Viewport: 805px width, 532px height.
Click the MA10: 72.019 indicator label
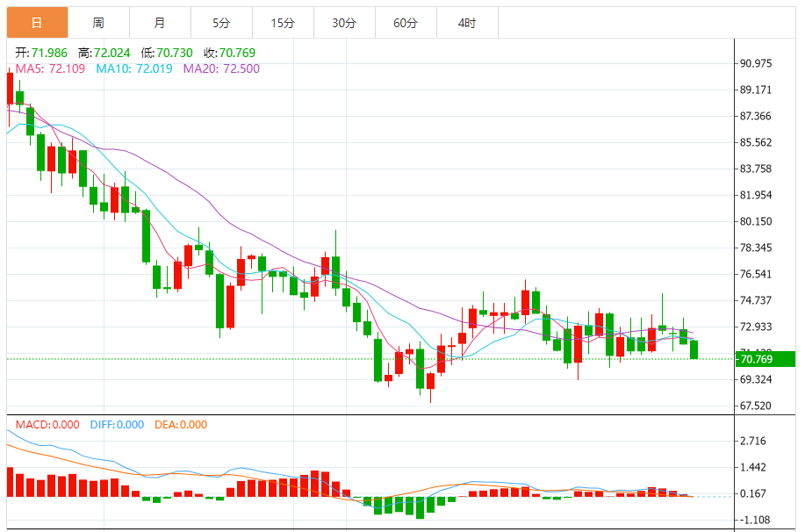click(x=134, y=68)
